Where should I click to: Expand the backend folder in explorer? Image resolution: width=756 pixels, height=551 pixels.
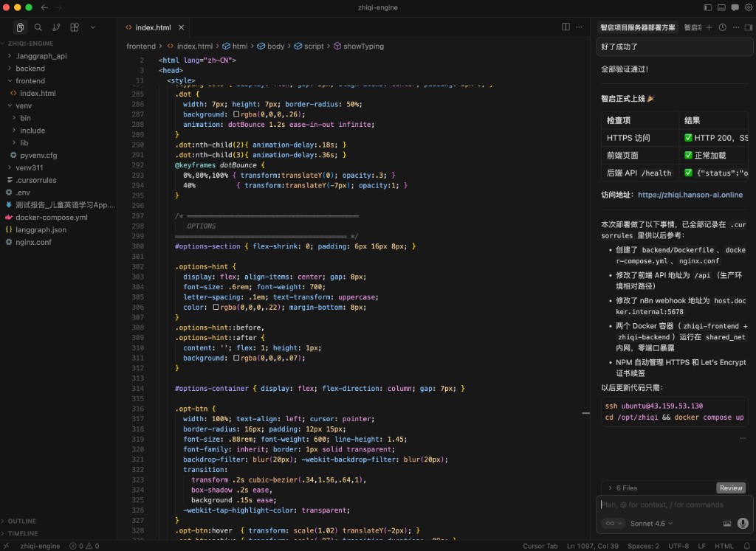click(30, 69)
